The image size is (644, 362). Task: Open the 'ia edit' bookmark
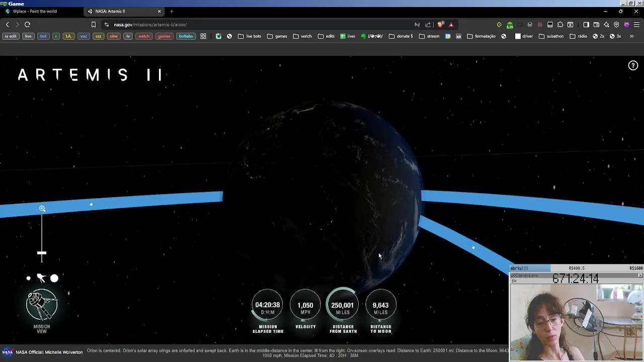pos(11,36)
